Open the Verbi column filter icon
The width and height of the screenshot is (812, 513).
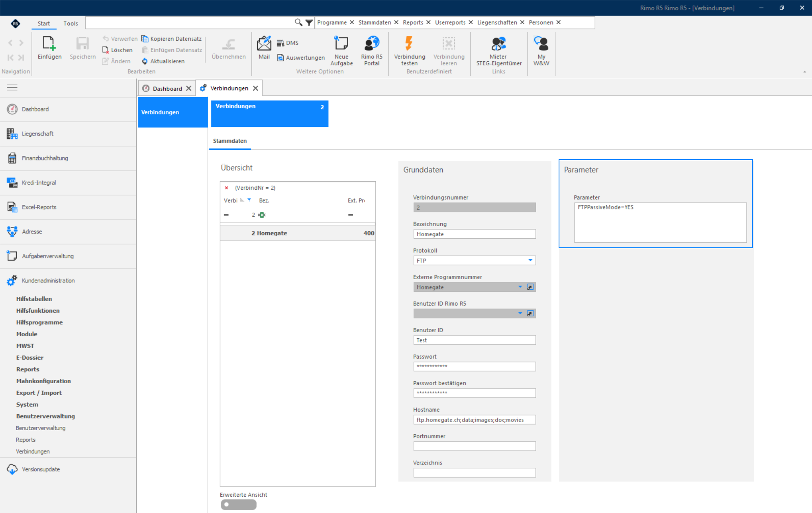[x=249, y=200]
